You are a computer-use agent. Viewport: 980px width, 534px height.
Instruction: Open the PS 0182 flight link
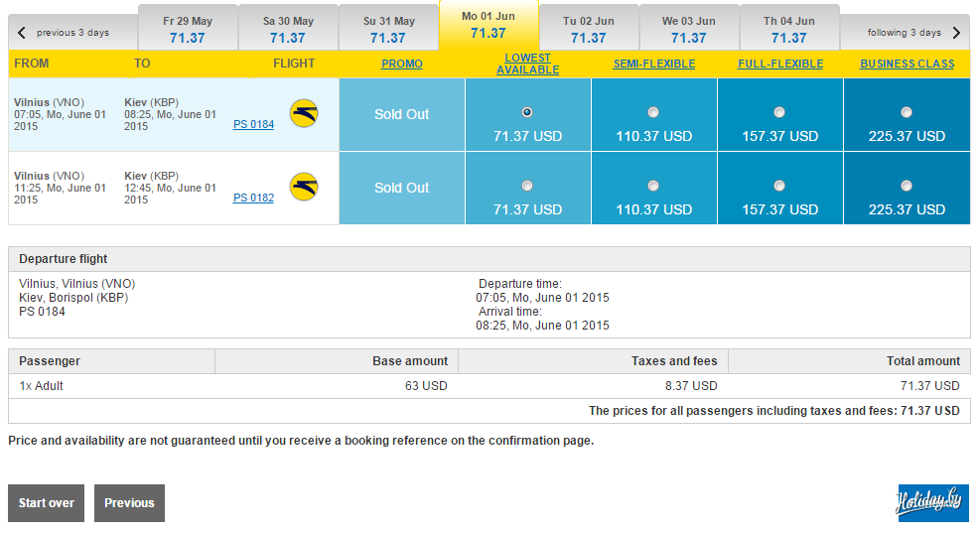click(253, 199)
